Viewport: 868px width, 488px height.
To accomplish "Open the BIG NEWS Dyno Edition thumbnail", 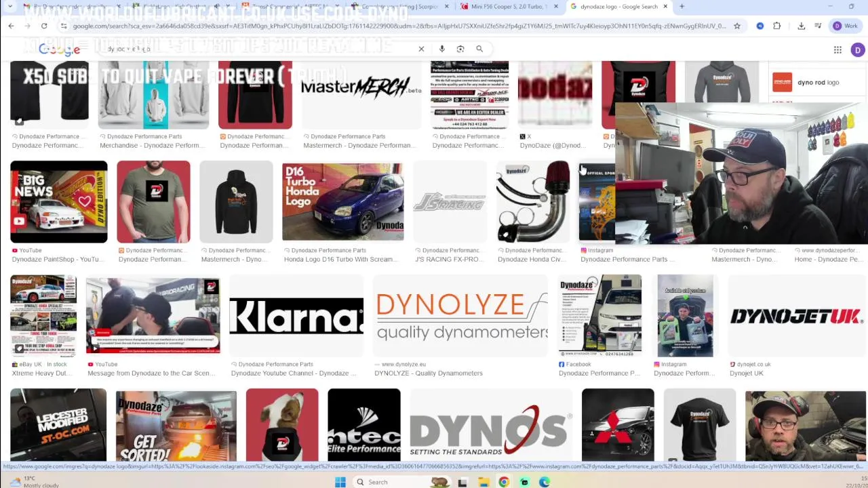I will pos(59,202).
